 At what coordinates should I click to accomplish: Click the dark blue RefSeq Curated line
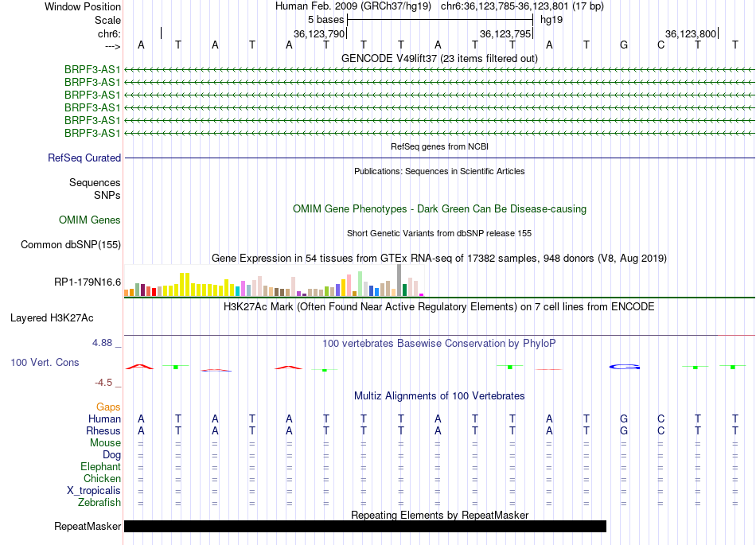[439, 158]
